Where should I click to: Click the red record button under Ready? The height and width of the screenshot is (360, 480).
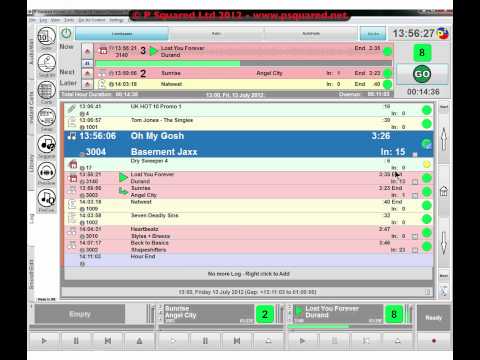pyautogui.click(x=434, y=341)
